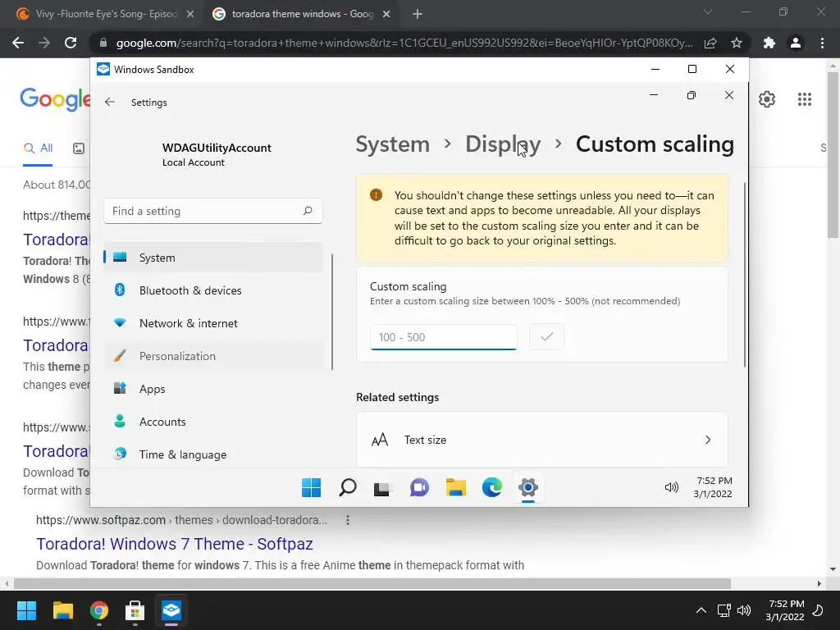
Task: Go to Display in the breadcrumb
Action: tap(503, 144)
